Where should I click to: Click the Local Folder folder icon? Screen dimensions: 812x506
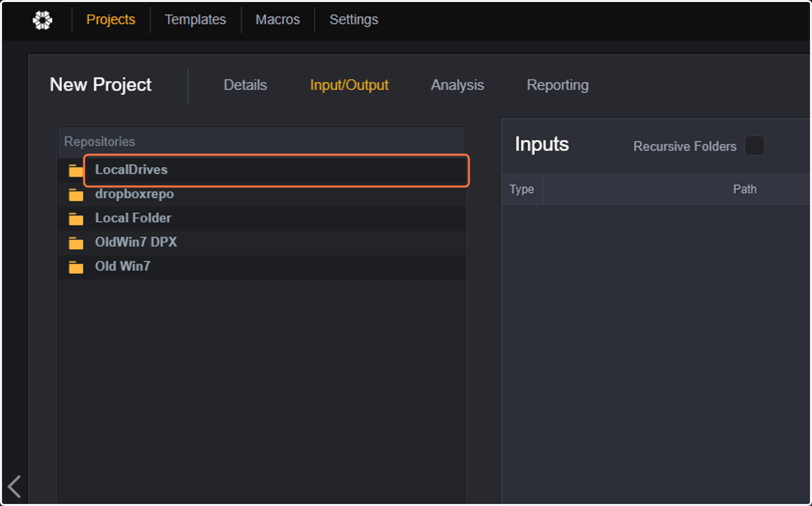pyautogui.click(x=76, y=218)
